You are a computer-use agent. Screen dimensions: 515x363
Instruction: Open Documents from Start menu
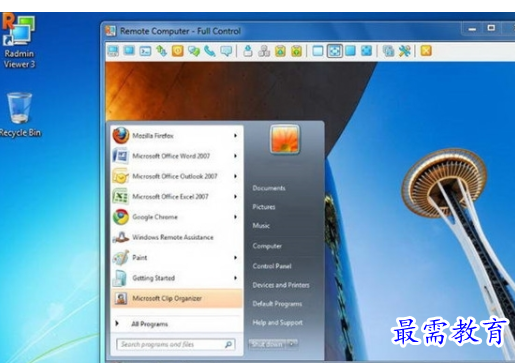point(269,188)
